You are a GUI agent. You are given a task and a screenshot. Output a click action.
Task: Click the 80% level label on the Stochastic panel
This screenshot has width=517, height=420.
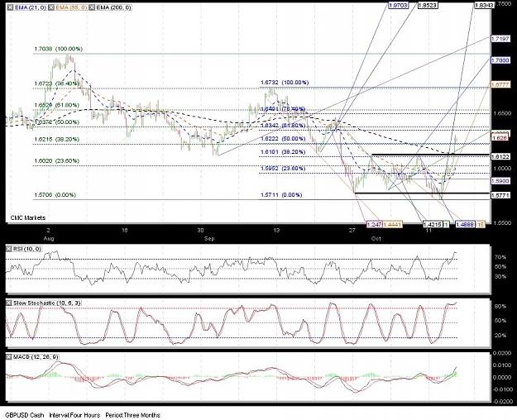pos(500,307)
